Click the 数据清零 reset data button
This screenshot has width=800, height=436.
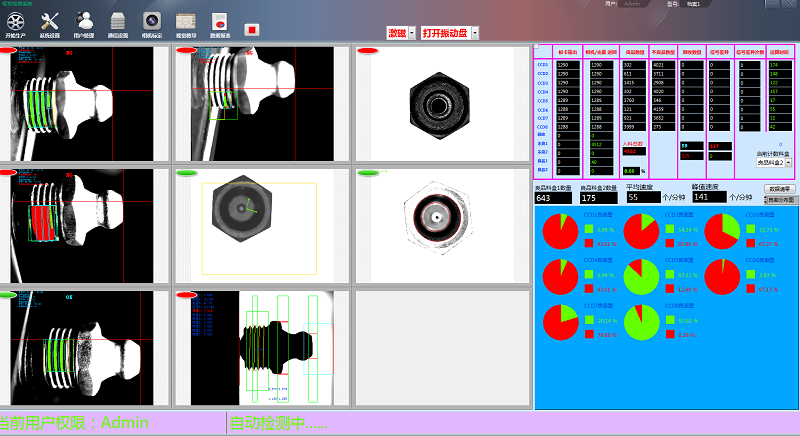780,188
